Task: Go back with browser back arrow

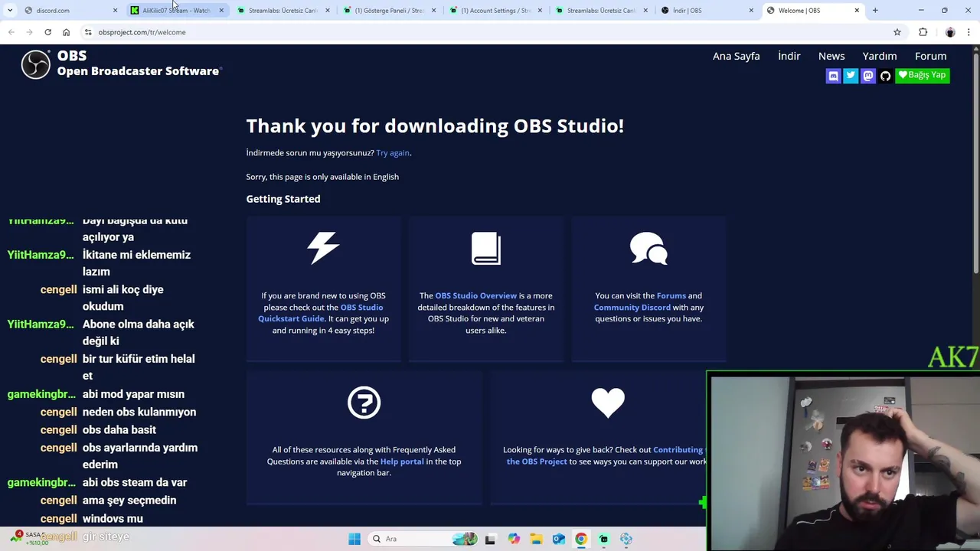Action: tap(11, 32)
